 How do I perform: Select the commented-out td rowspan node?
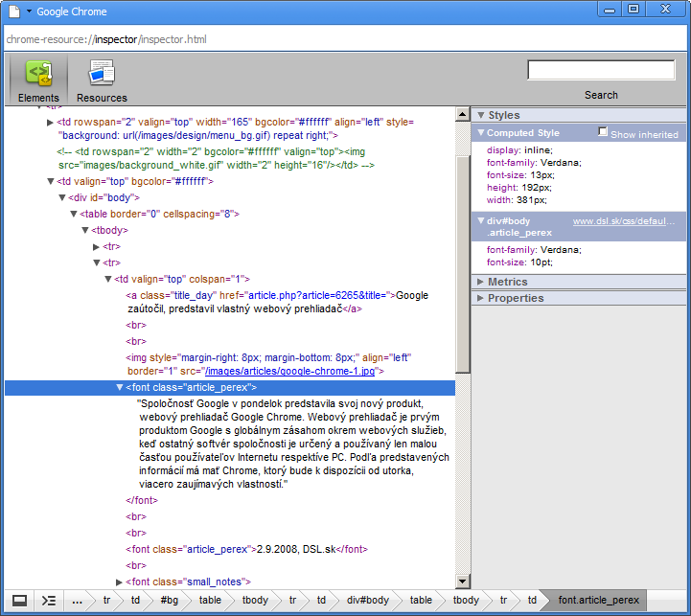coord(216,158)
